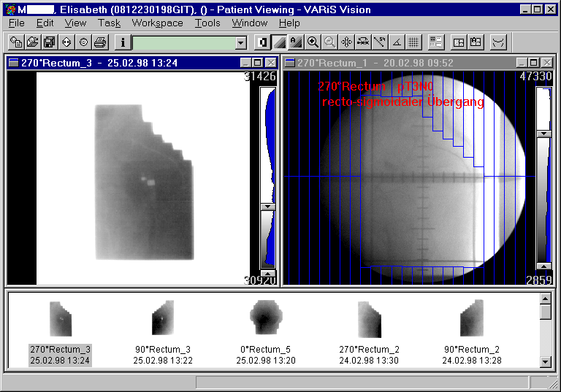This screenshot has width=561, height=392.
Task: Toggle the window/level gradient button
Action: [x=279, y=42]
